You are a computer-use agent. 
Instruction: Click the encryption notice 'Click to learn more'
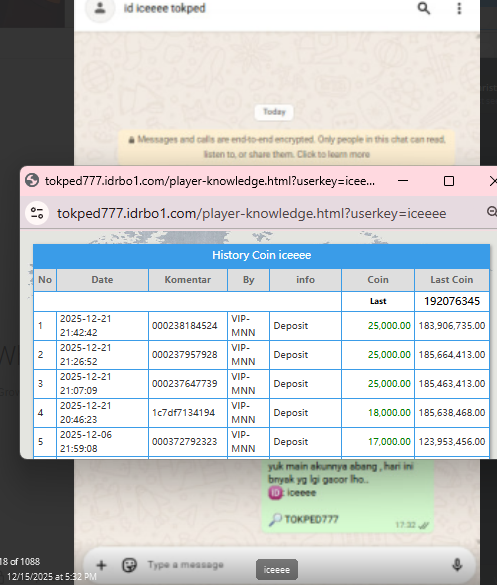coord(333,154)
